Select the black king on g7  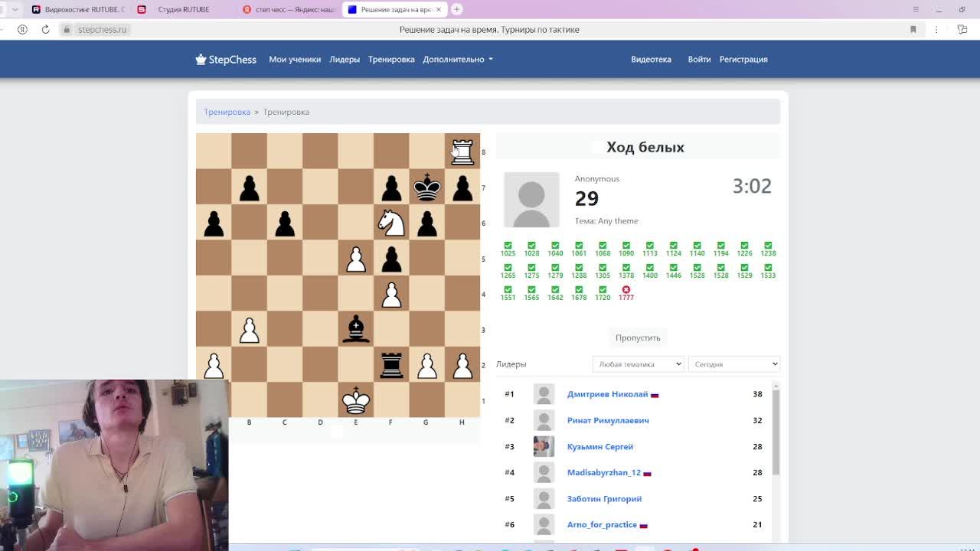tap(426, 187)
